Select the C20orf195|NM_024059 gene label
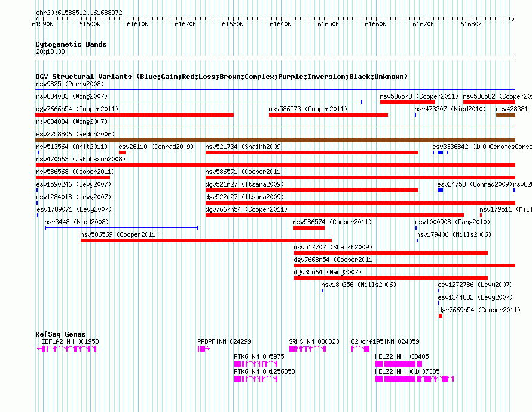The height and width of the screenshot is (412, 532). point(385,342)
